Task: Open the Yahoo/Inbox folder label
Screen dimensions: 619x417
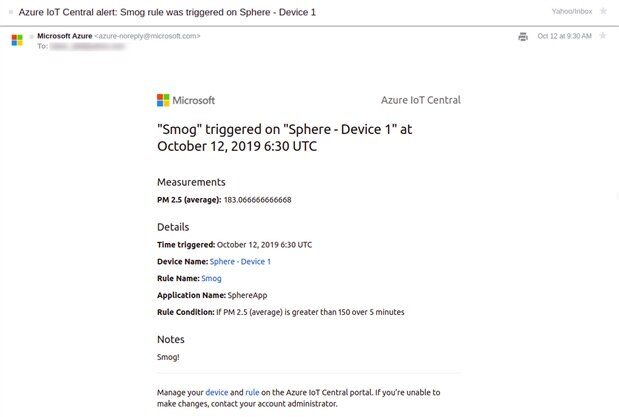Action: click(571, 11)
